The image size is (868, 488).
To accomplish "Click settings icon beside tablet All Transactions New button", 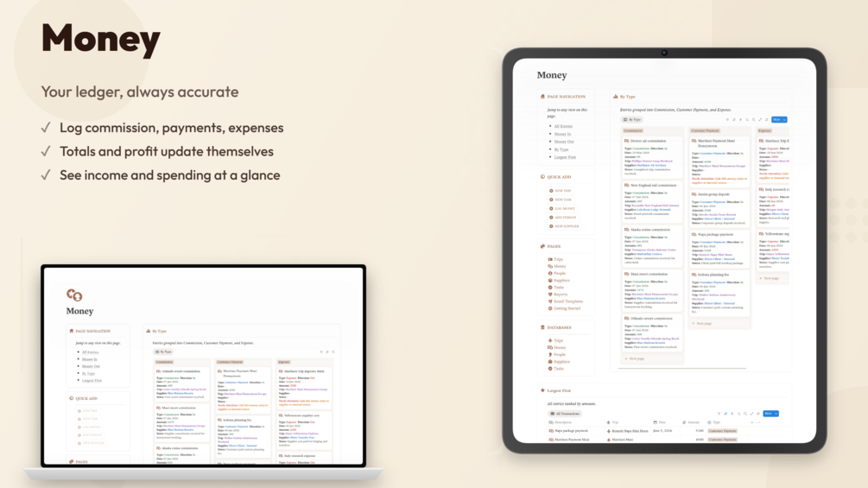I will pyautogui.click(x=758, y=414).
